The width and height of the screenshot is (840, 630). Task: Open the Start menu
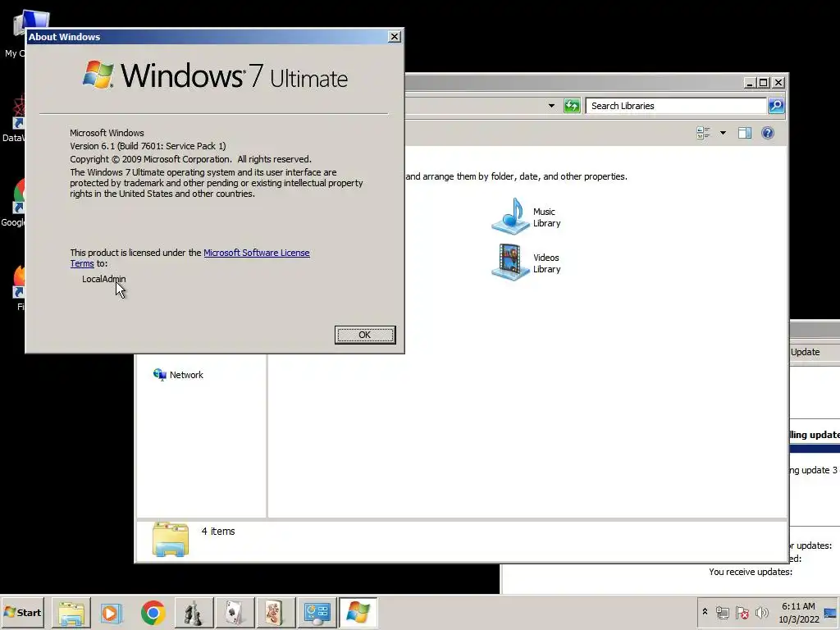click(23, 612)
